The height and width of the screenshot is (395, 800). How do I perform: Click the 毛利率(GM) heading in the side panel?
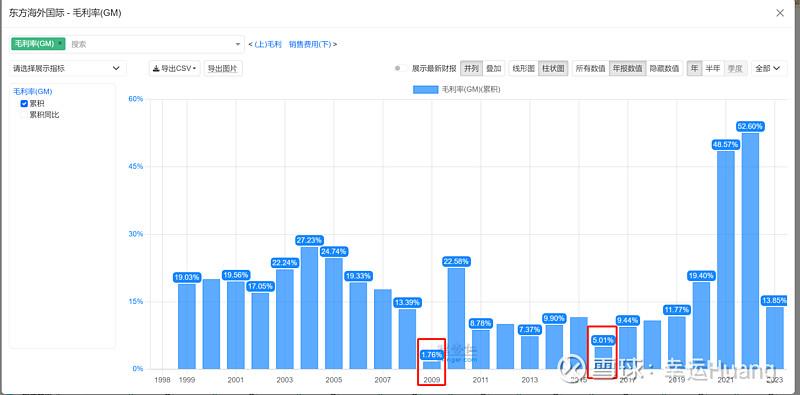pos(33,92)
